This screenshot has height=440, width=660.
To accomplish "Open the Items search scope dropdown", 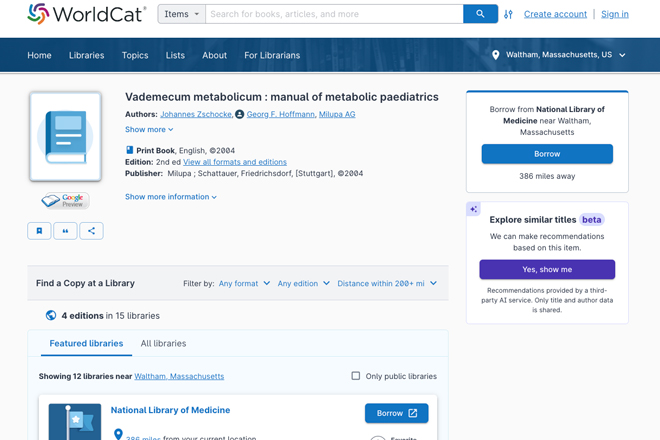I will point(181,14).
